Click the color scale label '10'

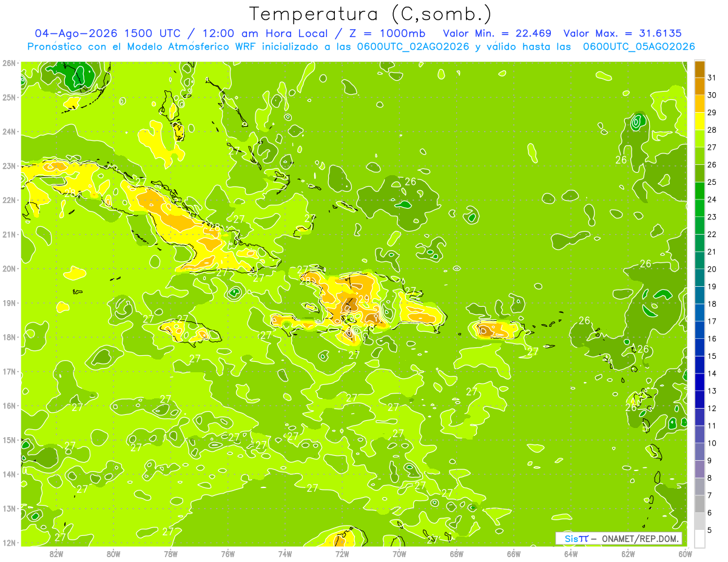[712, 443]
